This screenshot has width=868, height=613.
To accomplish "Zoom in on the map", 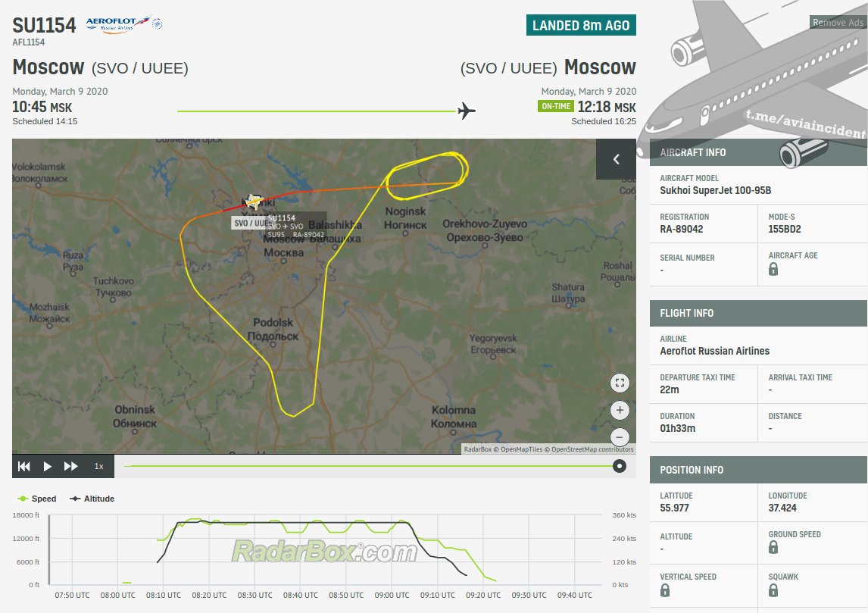I will 620,411.
